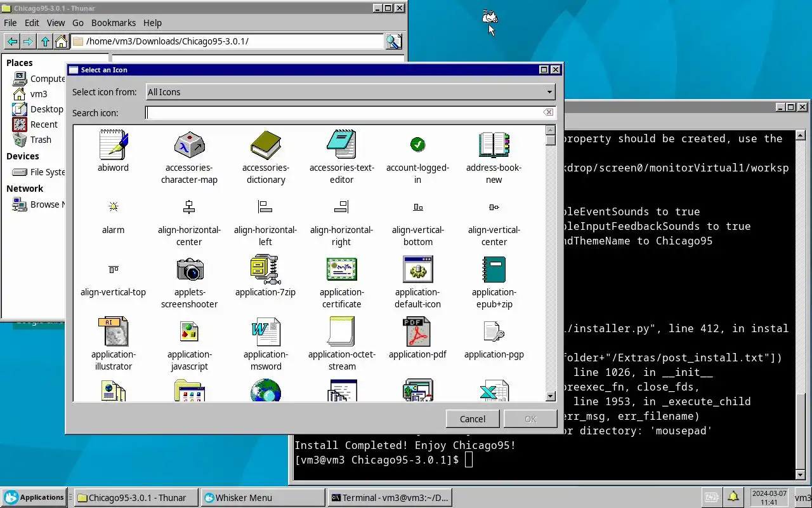Choose the align-horizontal-left icon
This screenshot has width=812, height=508.
coord(265,206)
